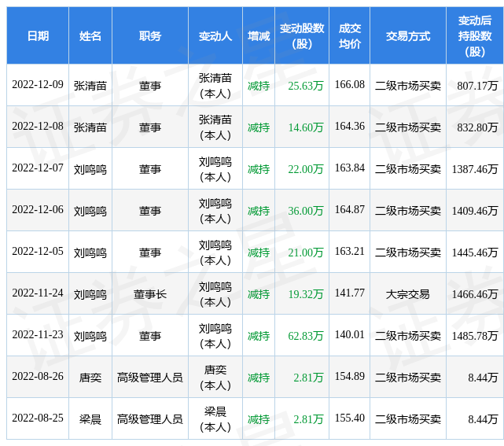Click the 成交均价 column header
The height and width of the screenshot is (446, 504).
(x=349, y=35)
